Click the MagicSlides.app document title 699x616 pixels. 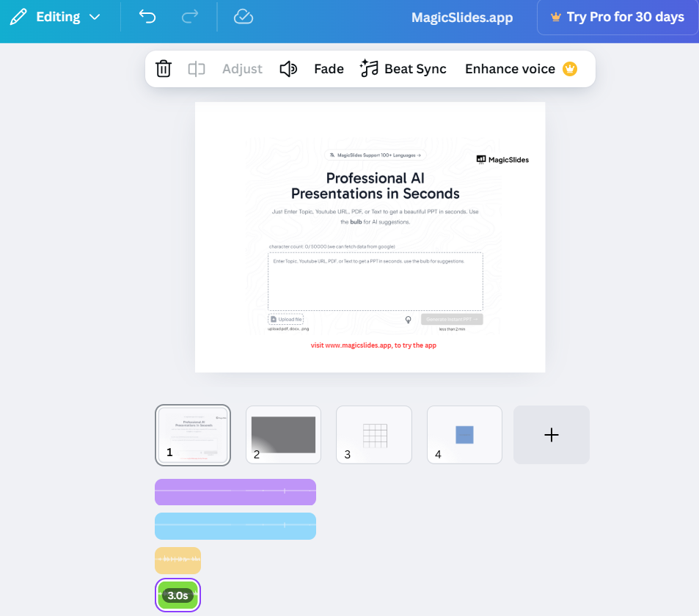pyautogui.click(x=462, y=18)
